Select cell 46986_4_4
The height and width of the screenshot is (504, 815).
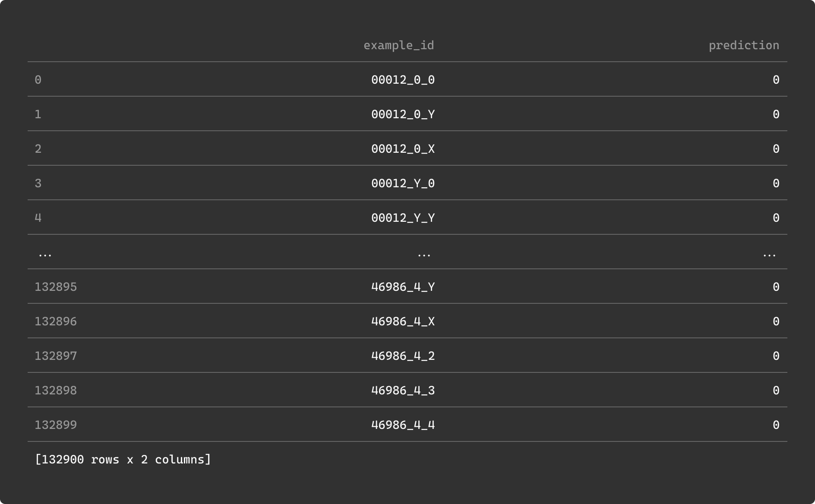tap(403, 425)
